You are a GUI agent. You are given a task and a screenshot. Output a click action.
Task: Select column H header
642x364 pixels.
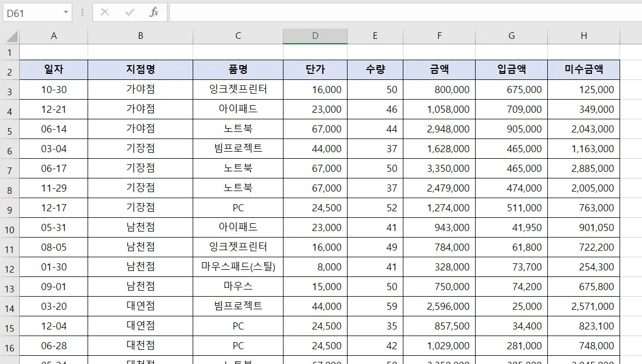pos(584,36)
